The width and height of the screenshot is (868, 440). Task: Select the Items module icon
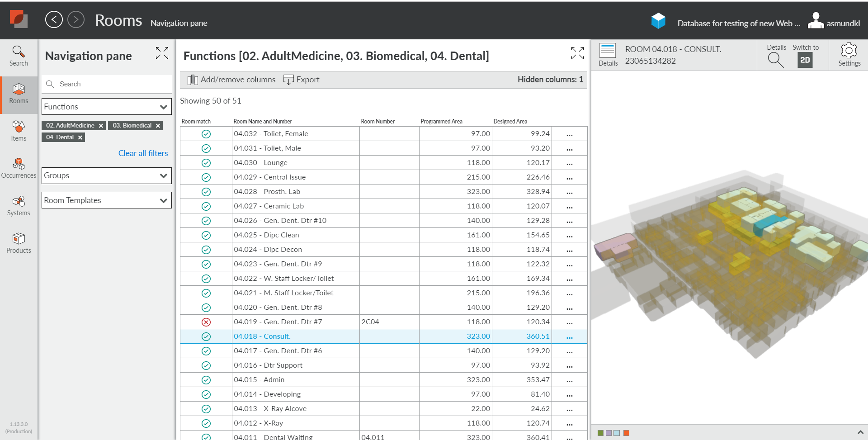19,131
